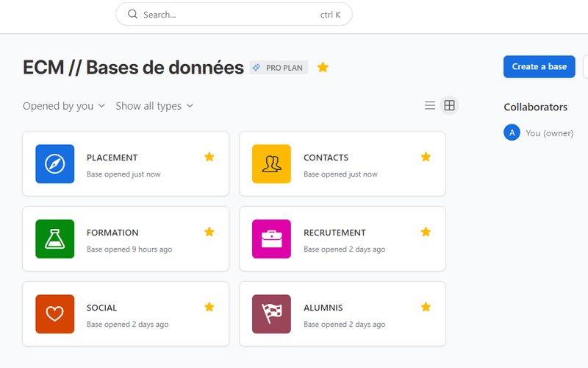Expand the 'Show all types' filter
The width and height of the screenshot is (588, 368).
point(154,106)
